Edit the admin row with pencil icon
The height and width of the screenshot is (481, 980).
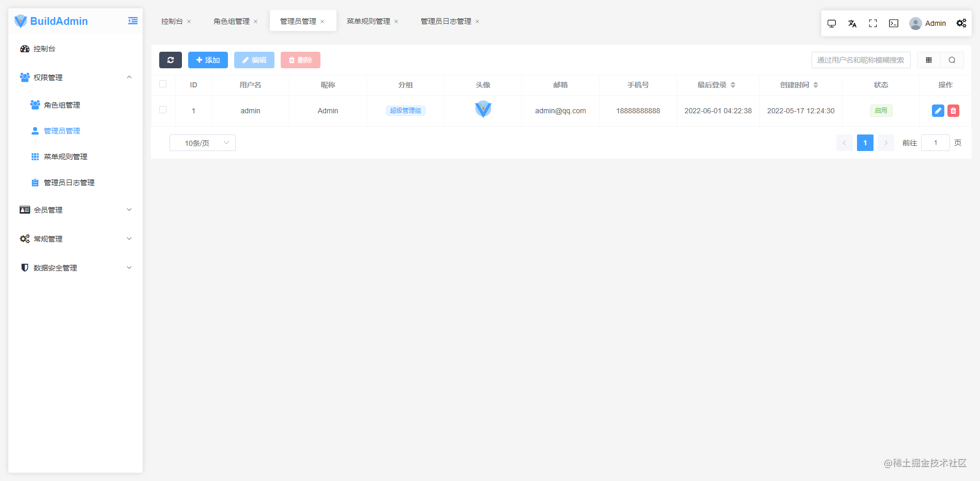[x=938, y=111]
